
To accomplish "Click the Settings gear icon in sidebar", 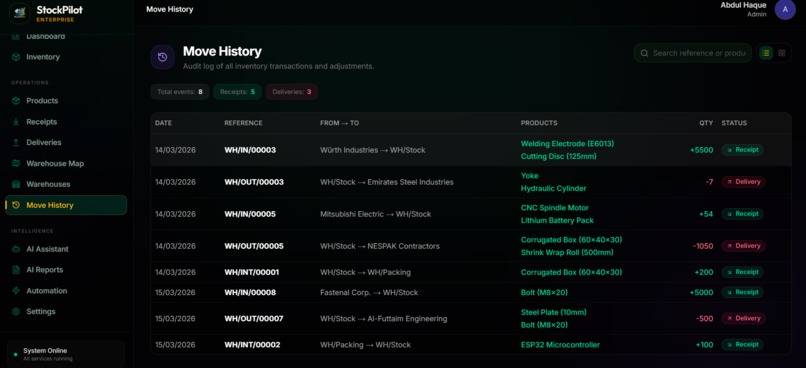I will (x=16, y=311).
